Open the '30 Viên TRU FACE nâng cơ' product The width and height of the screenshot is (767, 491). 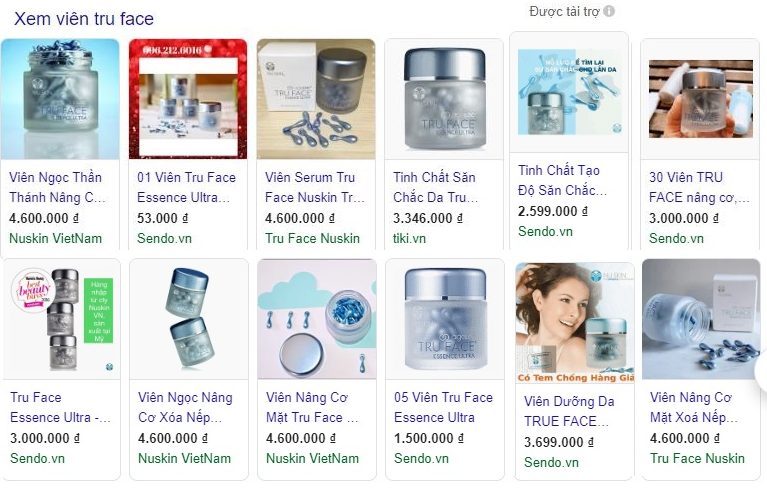coord(699,187)
